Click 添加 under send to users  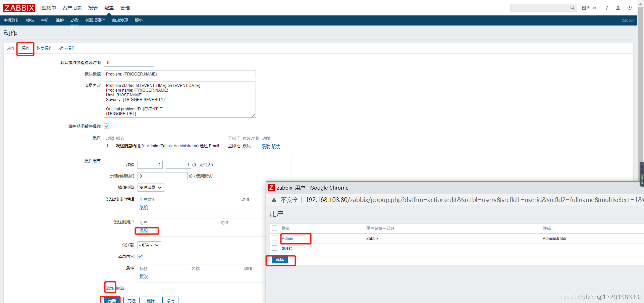(144, 230)
